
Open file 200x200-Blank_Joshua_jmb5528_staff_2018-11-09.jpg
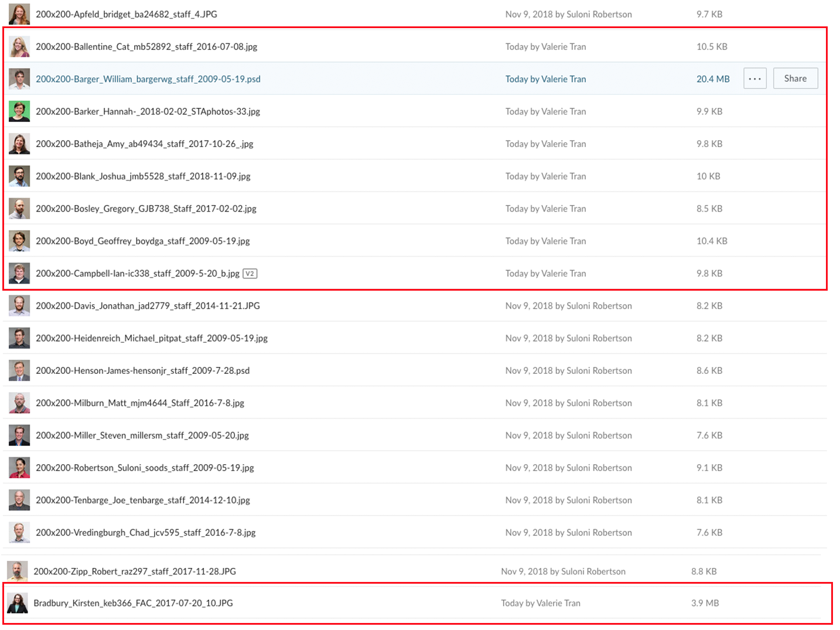pyautogui.click(x=143, y=176)
